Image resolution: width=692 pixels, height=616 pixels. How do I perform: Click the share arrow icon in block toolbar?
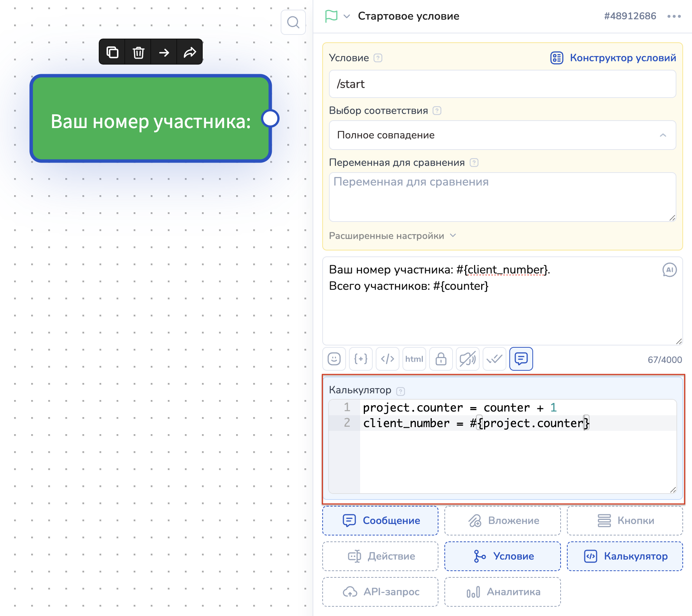(190, 52)
